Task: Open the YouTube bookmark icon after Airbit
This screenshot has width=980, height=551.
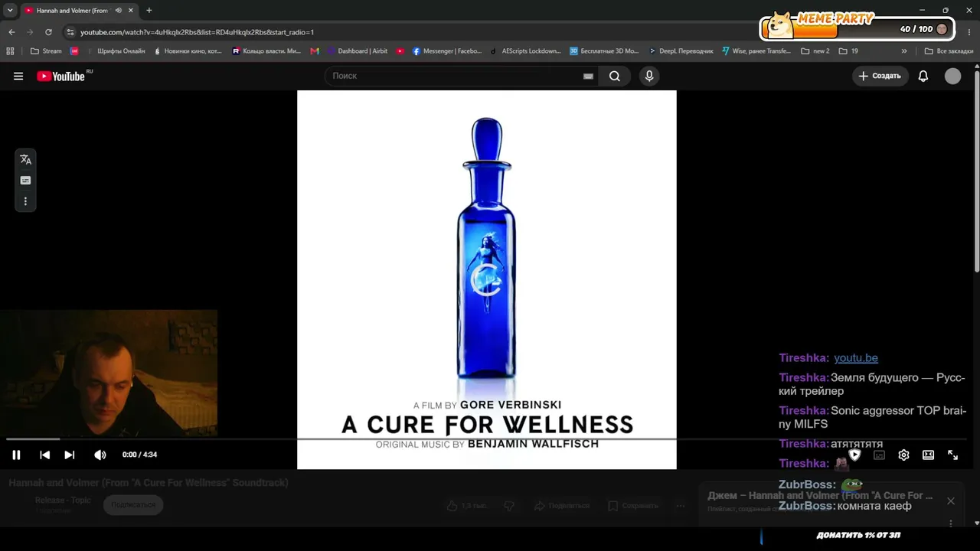Action: tap(400, 51)
